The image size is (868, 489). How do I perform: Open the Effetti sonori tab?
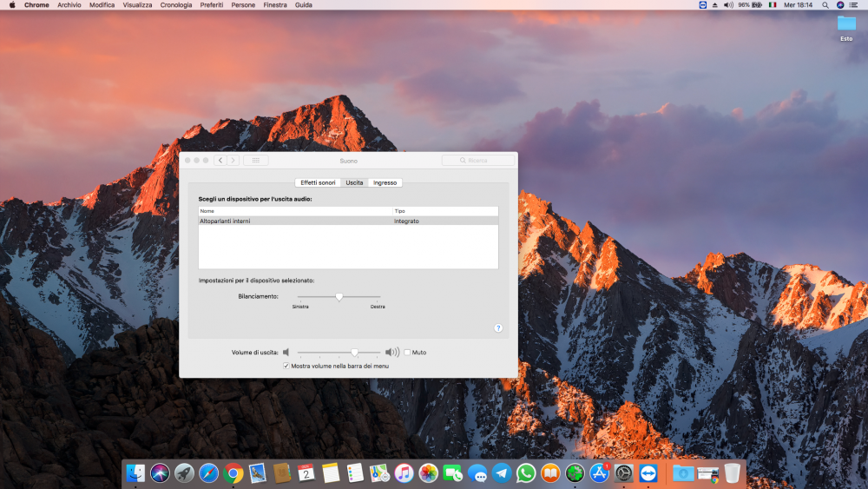pos(318,182)
